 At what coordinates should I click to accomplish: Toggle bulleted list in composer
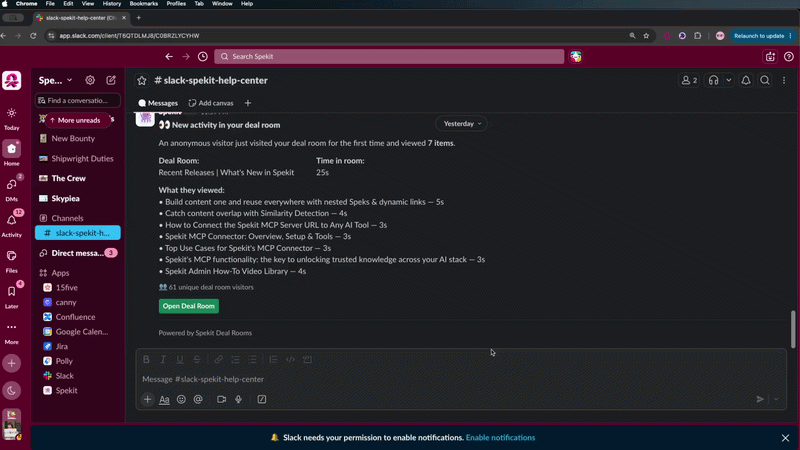coord(253,359)
